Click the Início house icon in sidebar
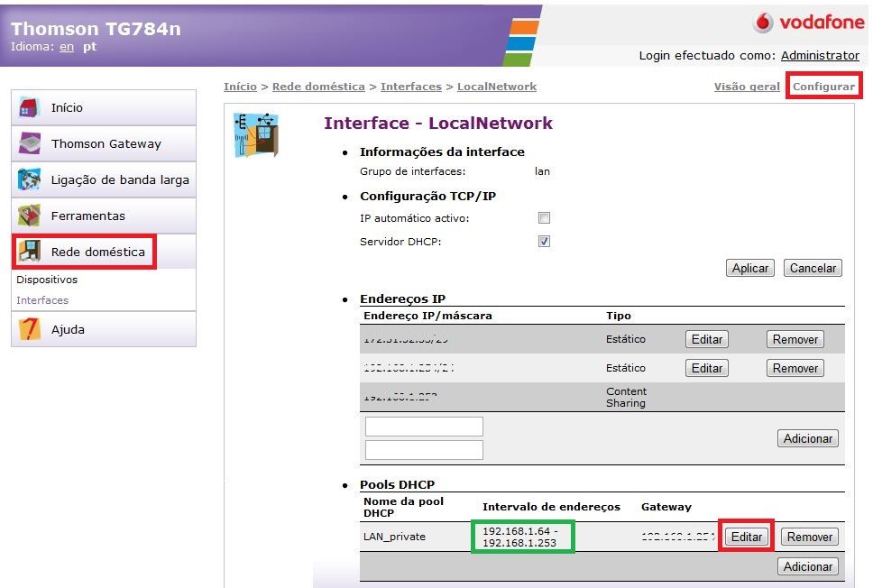 [30, 107]
